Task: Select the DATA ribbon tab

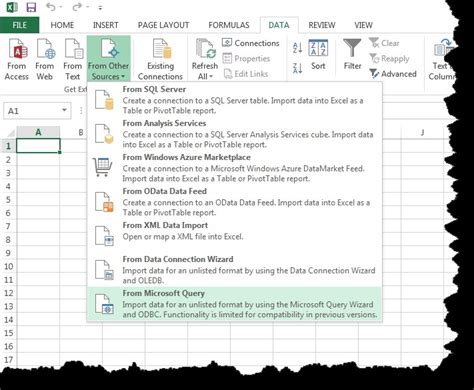Action: tap(279, 25)
